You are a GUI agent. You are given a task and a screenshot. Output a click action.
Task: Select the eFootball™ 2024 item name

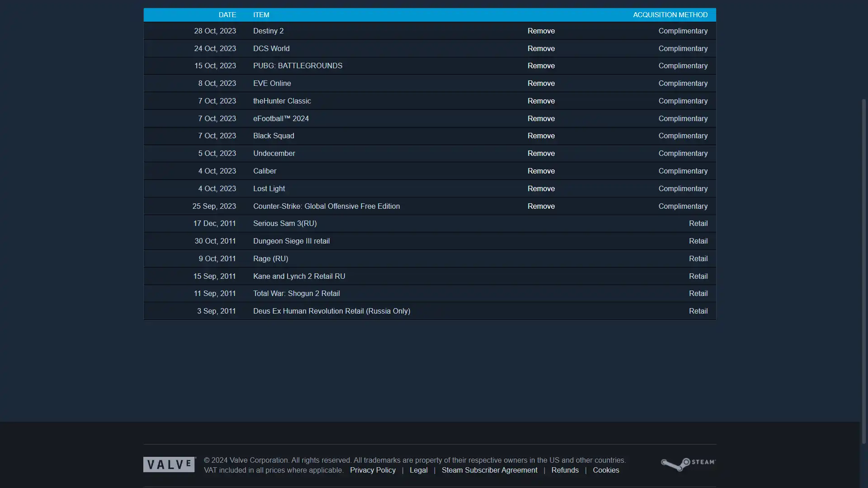281,118
